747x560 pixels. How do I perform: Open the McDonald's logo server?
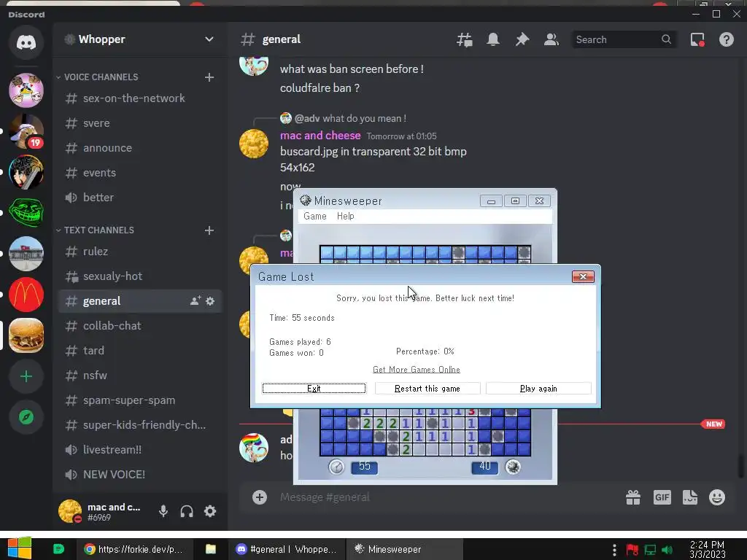(x=26, y=295)
